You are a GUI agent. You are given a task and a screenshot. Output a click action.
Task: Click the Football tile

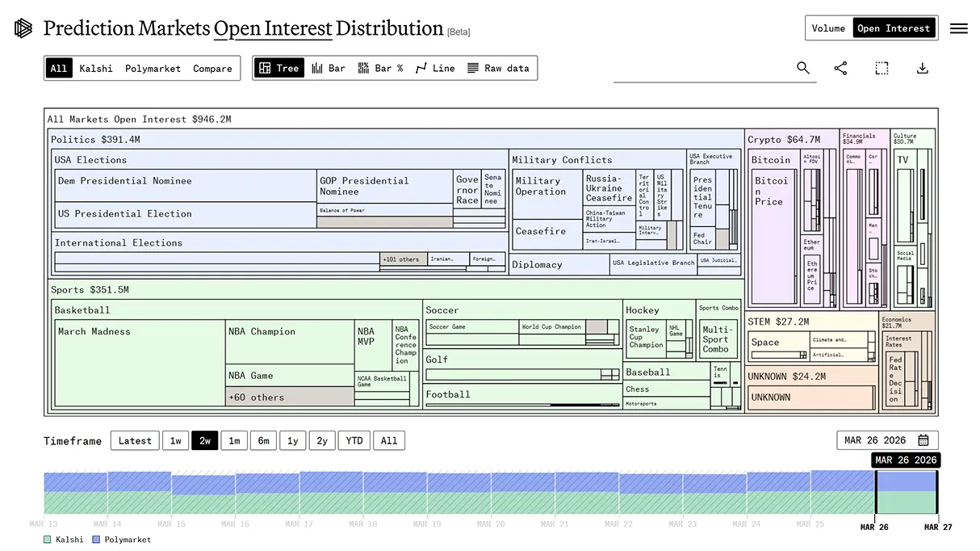click(522, 396)
